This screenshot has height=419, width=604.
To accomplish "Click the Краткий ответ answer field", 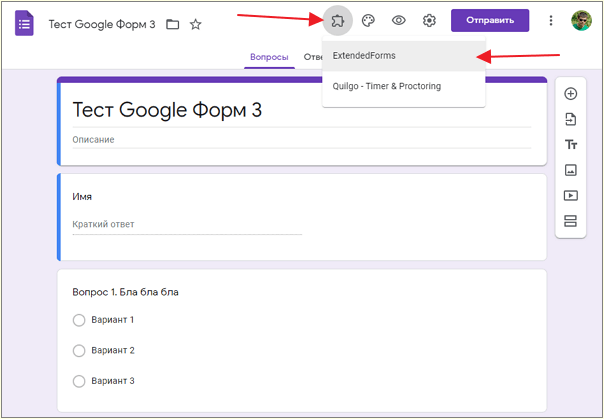I will tap(187, 225).
